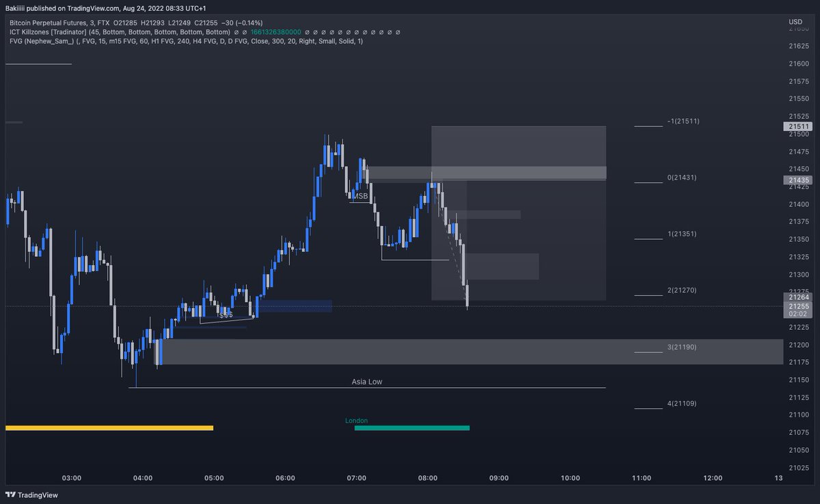
Task: Click the 21325 price axis label
Action: [799, 257]
